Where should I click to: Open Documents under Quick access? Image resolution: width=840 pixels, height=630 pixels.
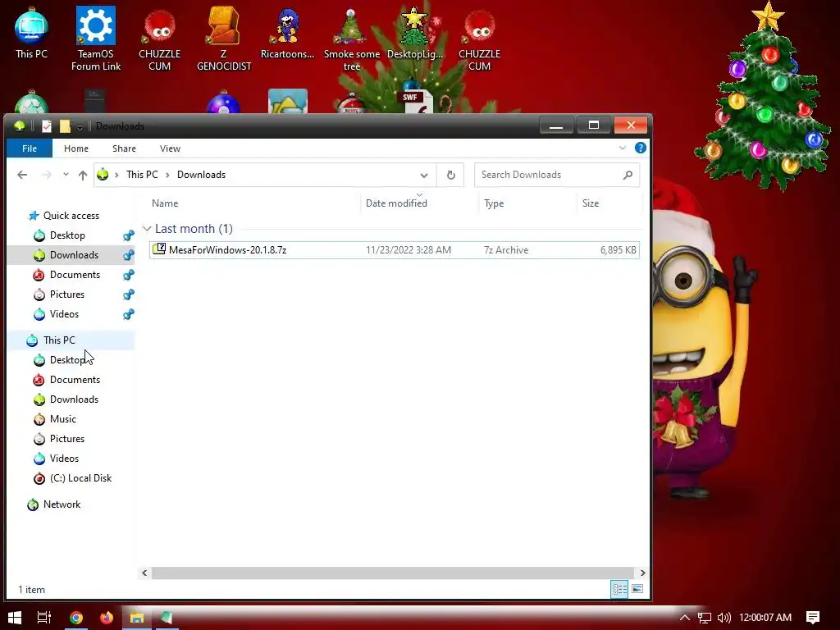[75, 274]
